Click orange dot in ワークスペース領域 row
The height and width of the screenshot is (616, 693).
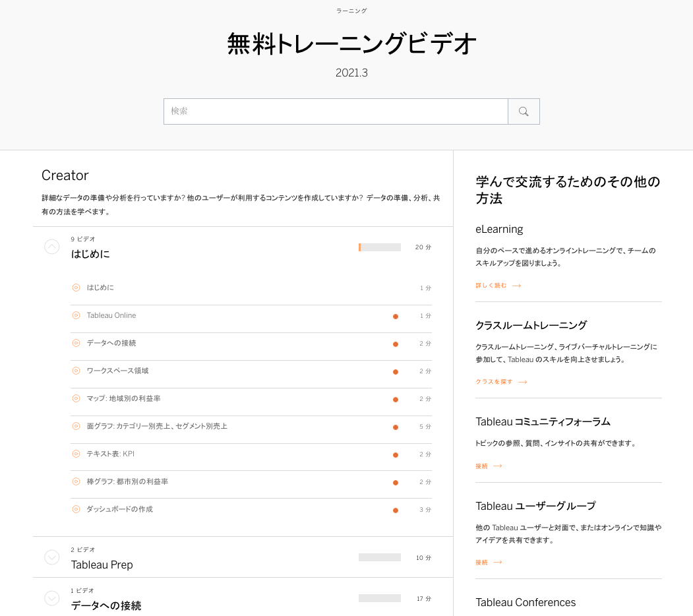(396, 372)
